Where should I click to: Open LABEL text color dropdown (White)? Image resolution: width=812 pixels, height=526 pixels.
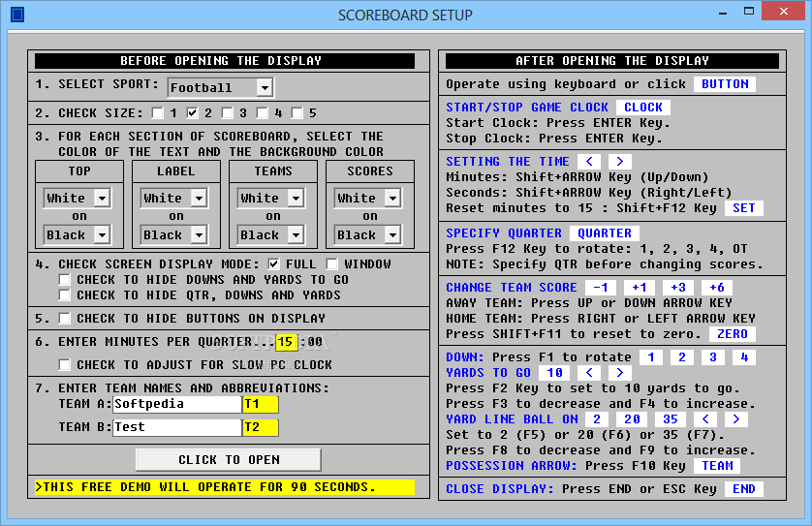point(174,198)
